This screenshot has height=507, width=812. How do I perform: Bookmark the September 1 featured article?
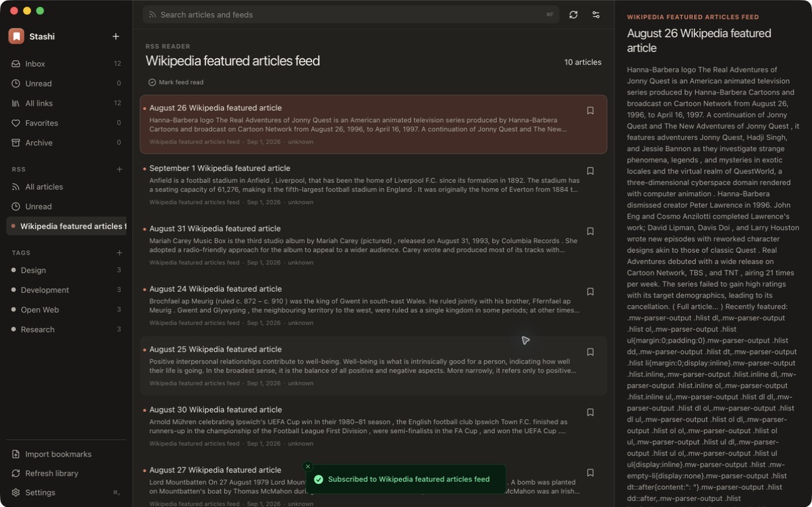[591, 171]
